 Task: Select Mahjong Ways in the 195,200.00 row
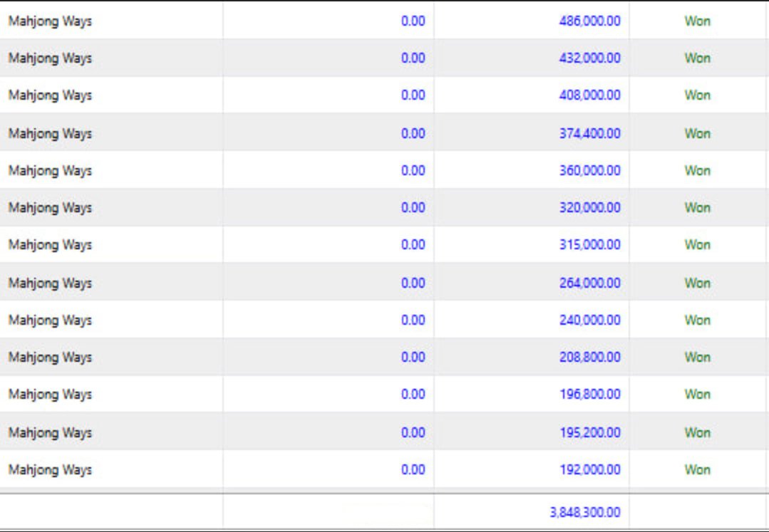point(50,433)
